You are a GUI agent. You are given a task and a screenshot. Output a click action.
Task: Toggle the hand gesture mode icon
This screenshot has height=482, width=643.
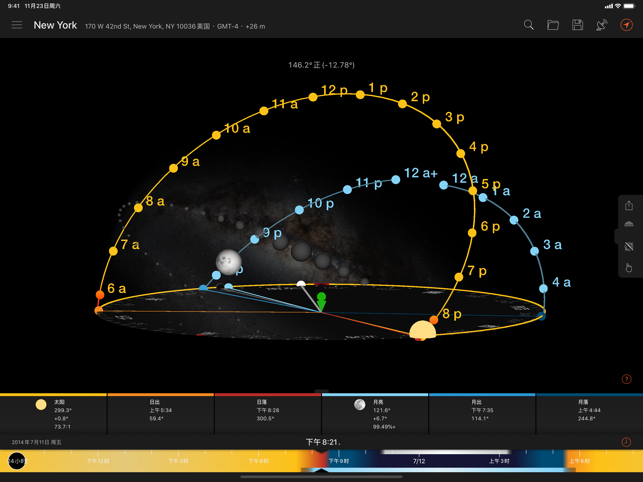629,268
